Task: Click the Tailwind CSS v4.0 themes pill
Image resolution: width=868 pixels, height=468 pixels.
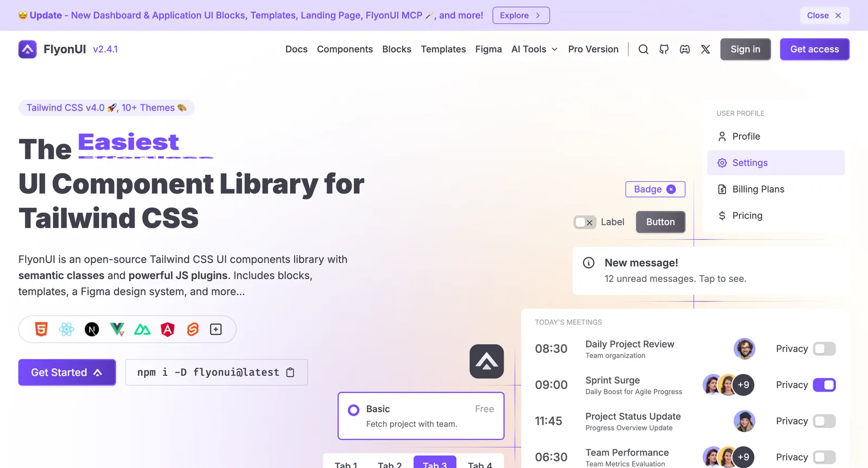Action: (106, 108)
